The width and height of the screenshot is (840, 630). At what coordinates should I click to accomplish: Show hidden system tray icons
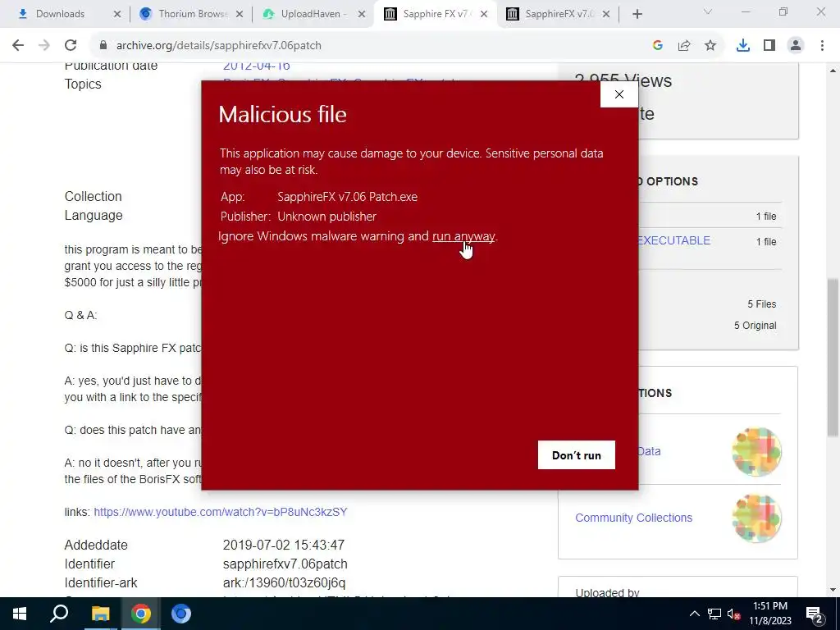point(694,614)
